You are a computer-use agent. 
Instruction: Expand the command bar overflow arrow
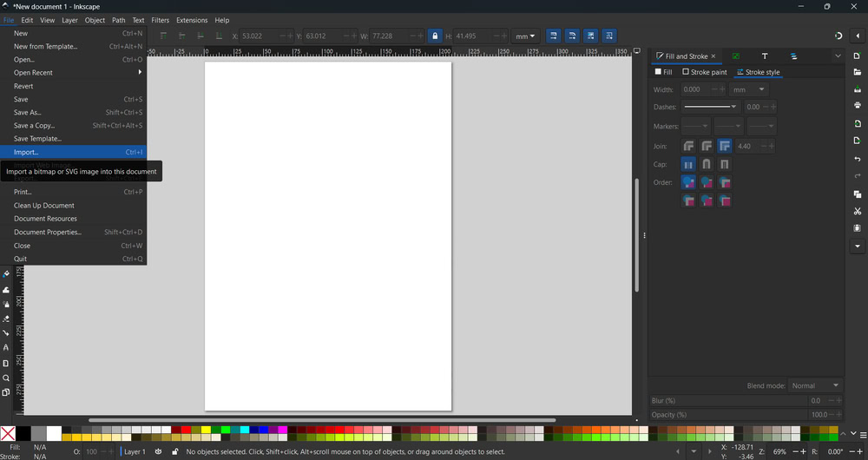pyautogui.click(x=857, y=246)
